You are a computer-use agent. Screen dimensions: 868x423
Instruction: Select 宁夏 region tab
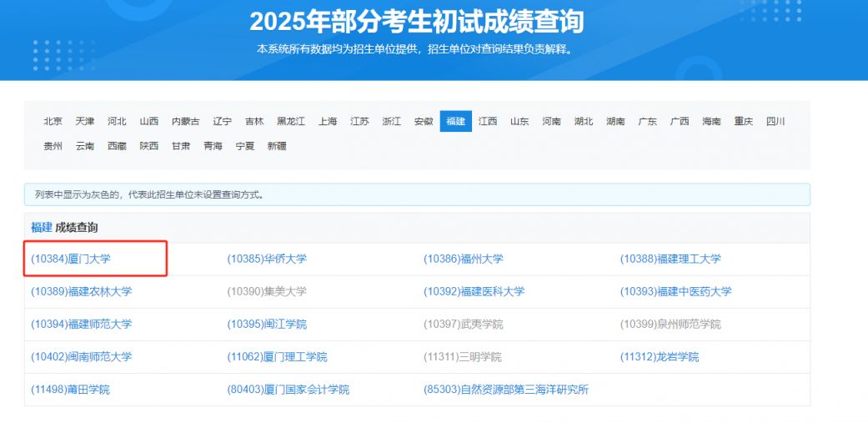[245, 146]
